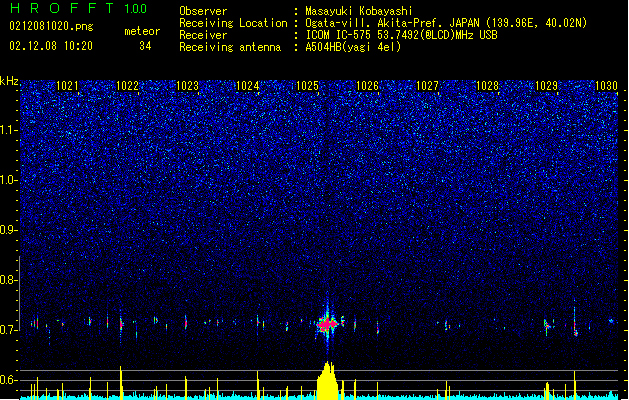Select the meteor count 34
629x400 pixels.
click(x=145, y=46)
